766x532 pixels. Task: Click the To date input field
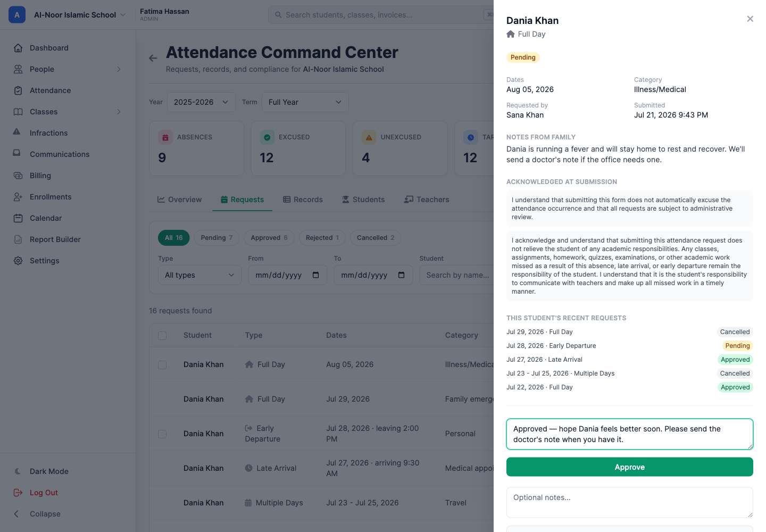373,275
